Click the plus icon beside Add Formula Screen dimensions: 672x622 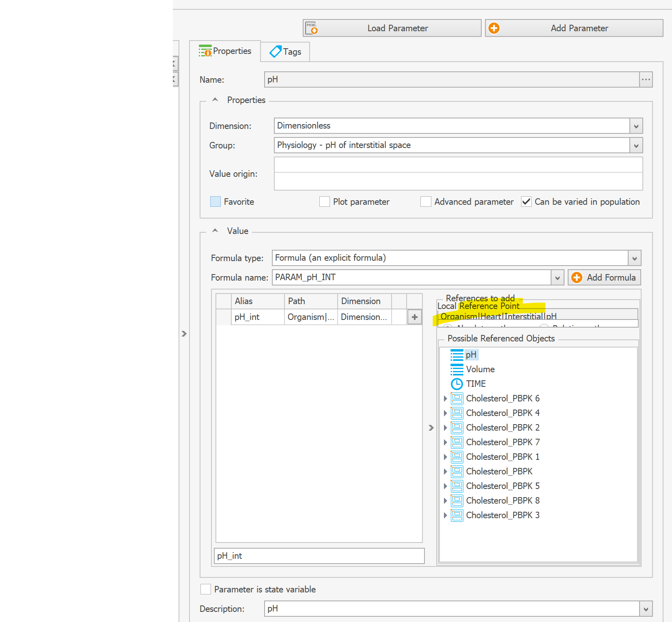[x=577, y=277]
